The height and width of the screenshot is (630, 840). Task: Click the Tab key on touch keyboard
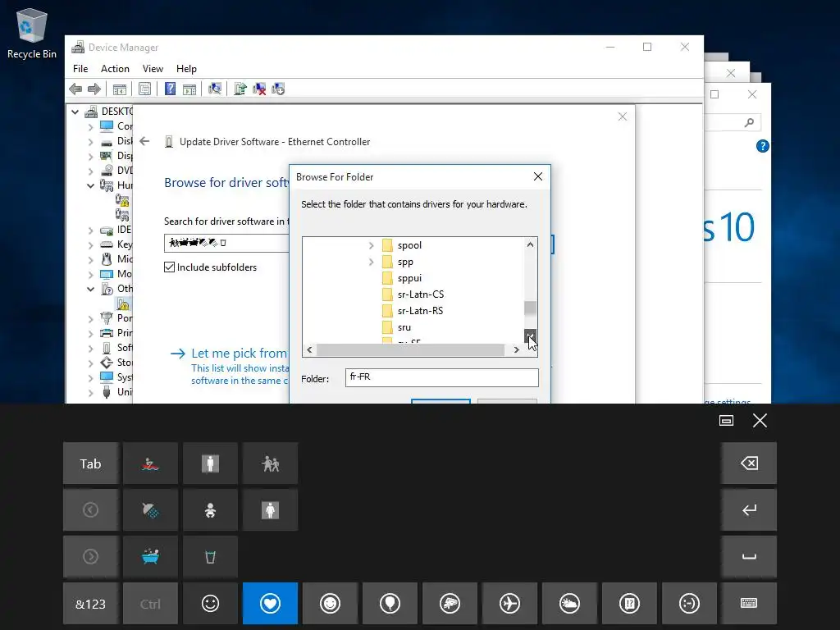coord(90,463)
